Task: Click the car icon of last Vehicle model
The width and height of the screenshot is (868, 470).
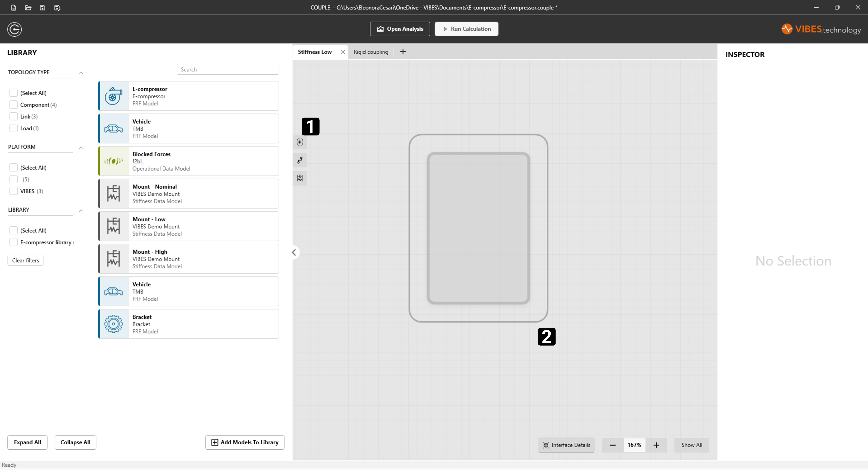Action: (114, 292)
